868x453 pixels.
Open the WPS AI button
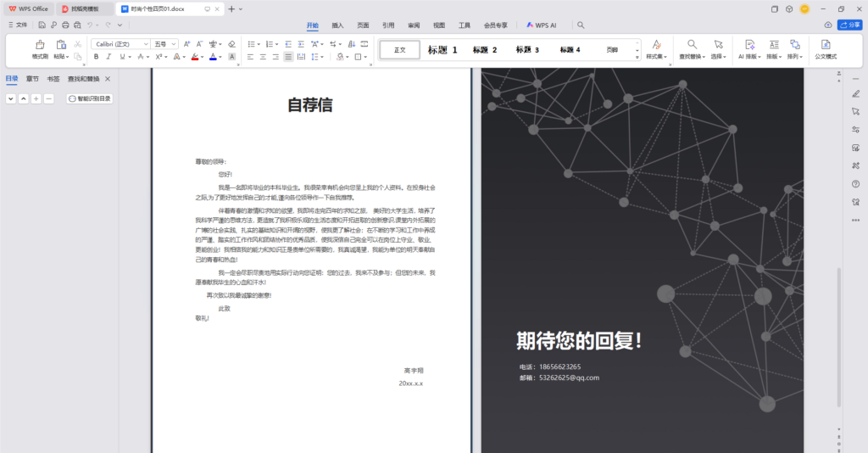(x=542, y=25)
